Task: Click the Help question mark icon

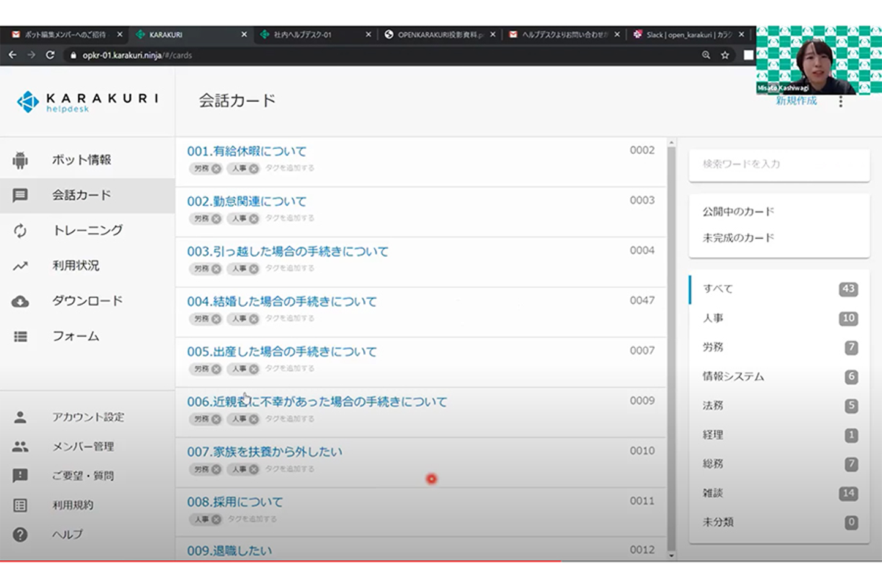Action: coord(20,535)
